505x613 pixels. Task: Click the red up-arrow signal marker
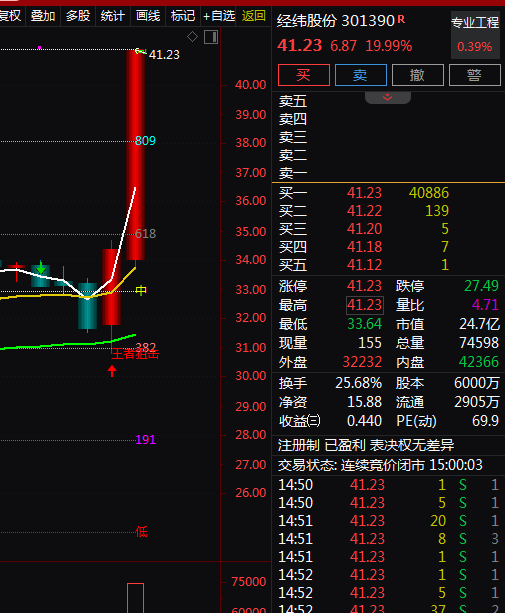112,371
